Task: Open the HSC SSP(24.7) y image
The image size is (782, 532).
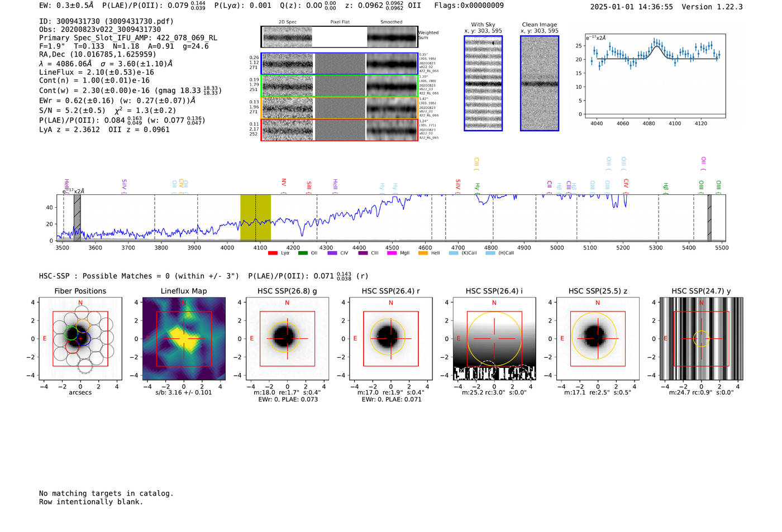Action: click(702, 339)
